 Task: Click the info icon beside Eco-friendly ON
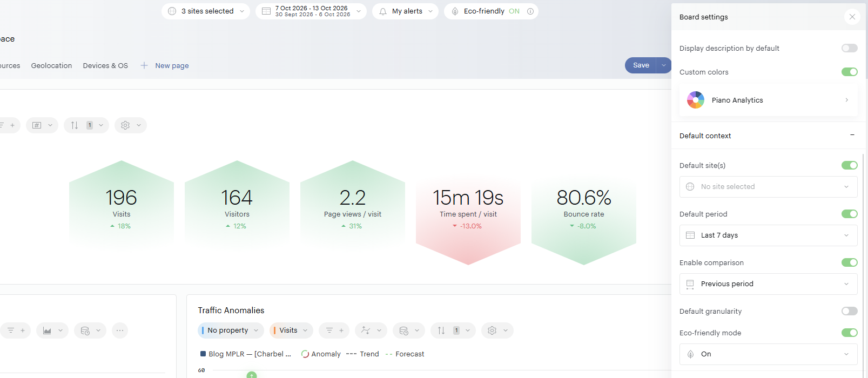[x=530, y=11]
